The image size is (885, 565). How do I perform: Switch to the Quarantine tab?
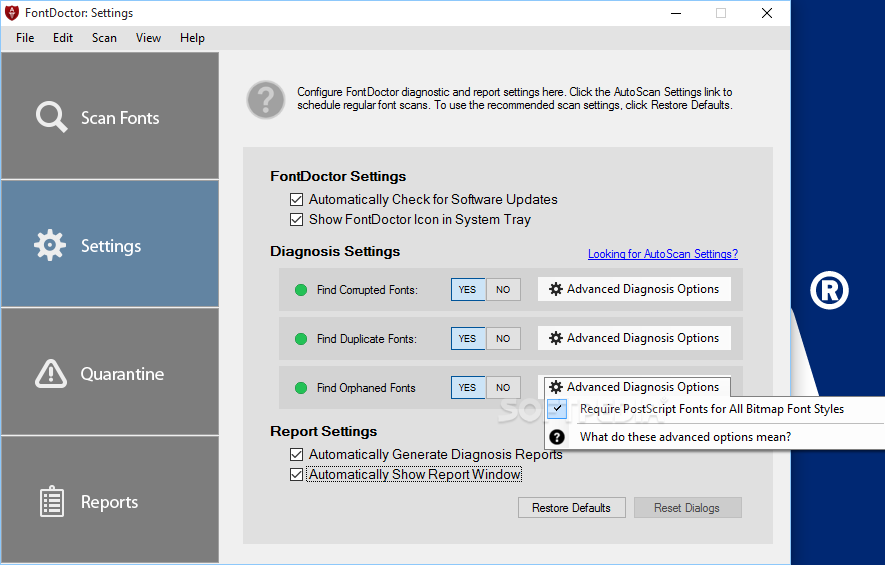110,372
